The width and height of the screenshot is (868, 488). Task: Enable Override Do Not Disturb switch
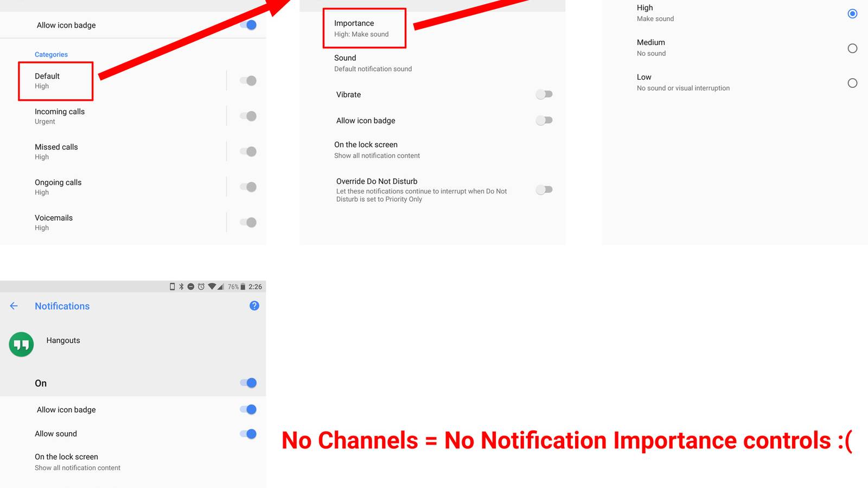[544, 190]
